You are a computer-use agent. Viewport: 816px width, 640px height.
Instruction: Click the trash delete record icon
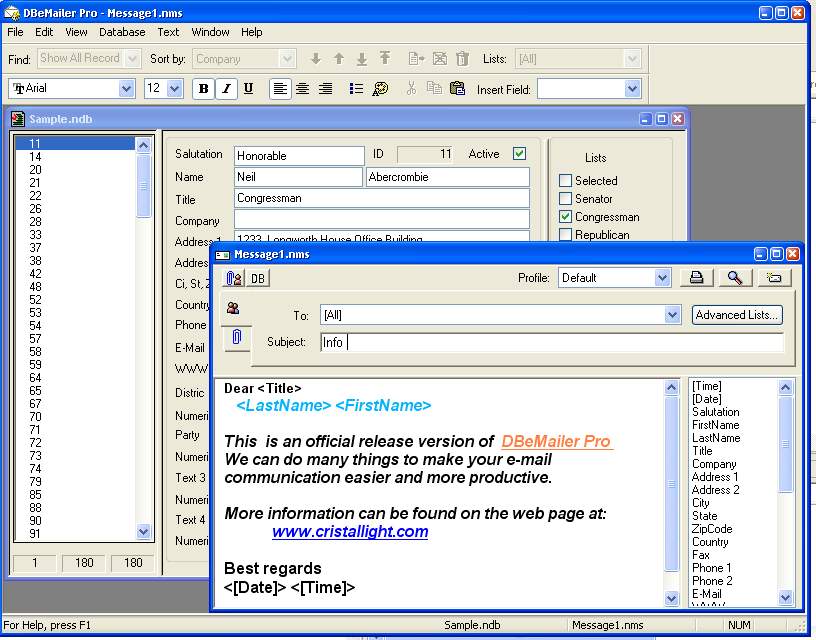pyautogui.click(x=462, y=59)
